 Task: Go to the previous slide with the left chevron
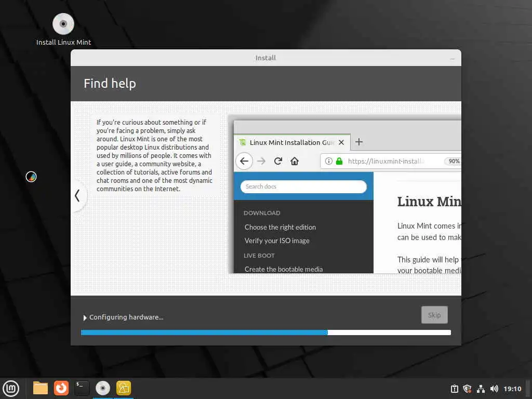(77, 196)
